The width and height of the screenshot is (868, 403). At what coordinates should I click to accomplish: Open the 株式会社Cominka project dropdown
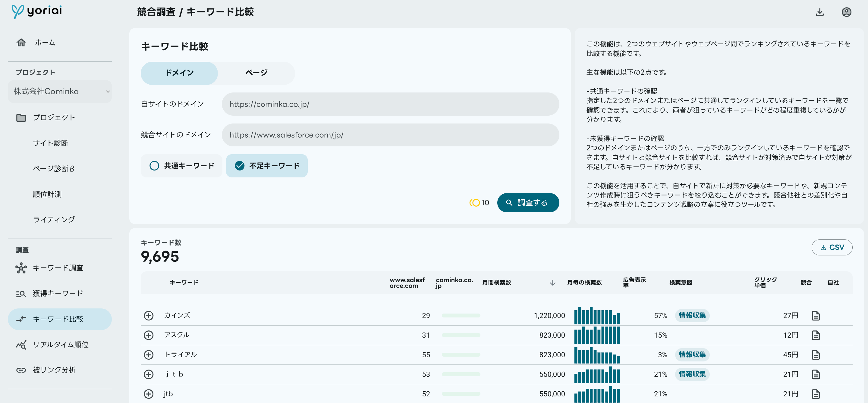[60, 92]
